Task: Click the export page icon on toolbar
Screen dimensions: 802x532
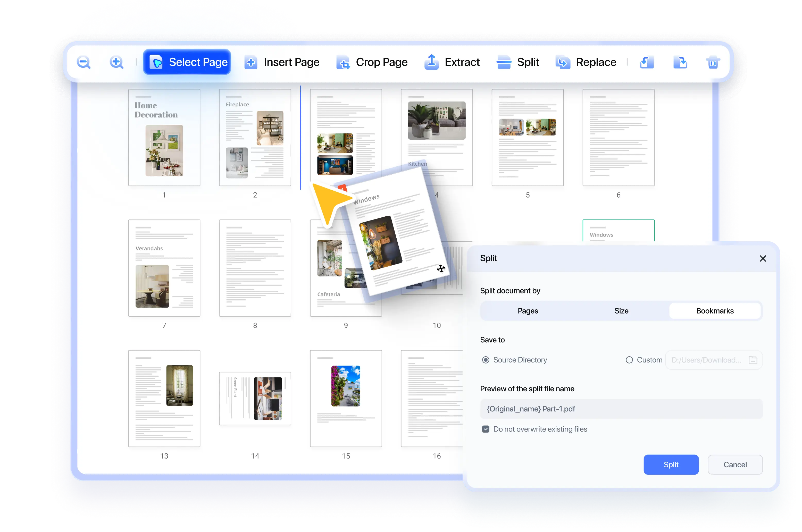Action: point(681,62)
